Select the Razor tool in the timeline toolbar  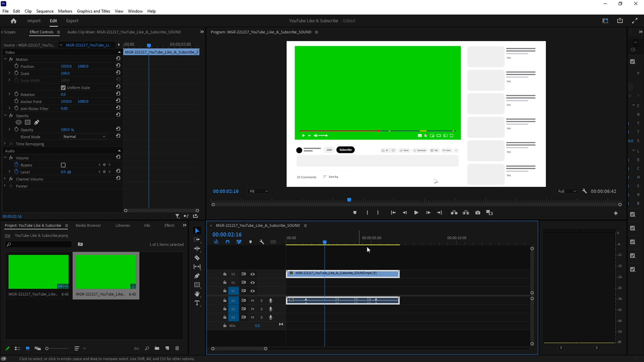tap(197, 257)
